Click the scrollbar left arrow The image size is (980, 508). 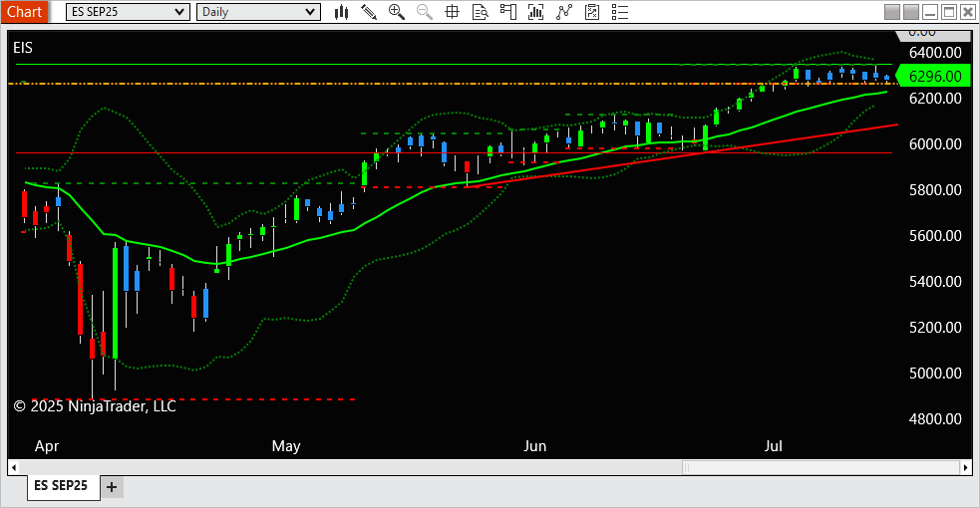(13, 467)
